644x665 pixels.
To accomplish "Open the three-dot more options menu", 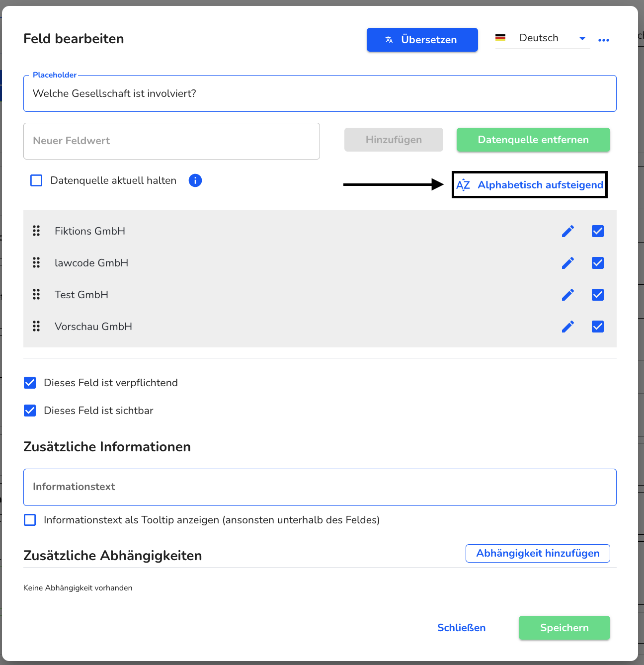I will (604, 40).
